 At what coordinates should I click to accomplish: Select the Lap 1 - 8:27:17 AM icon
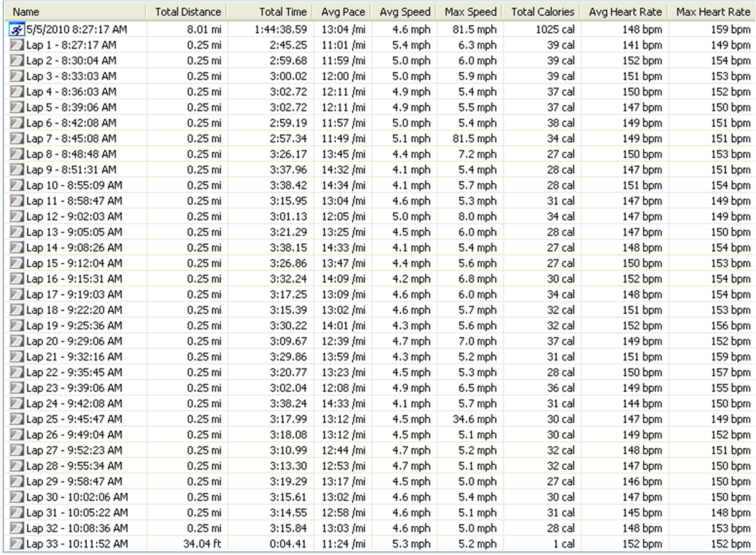[17, 45]
